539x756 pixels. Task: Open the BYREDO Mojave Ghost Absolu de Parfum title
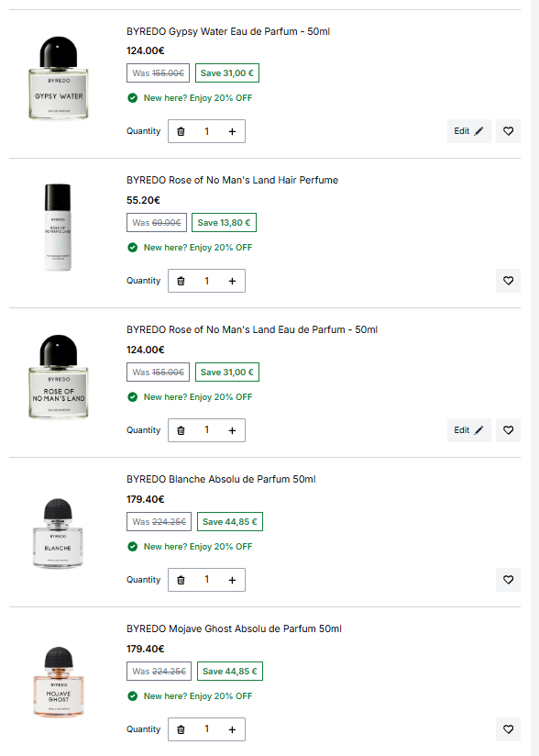(234, 628)
